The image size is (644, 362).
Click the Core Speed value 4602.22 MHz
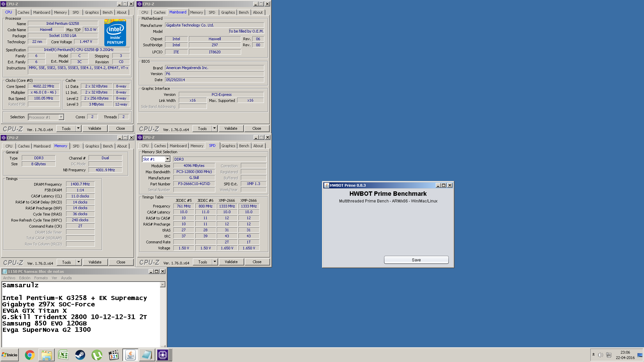click(44, 86)
